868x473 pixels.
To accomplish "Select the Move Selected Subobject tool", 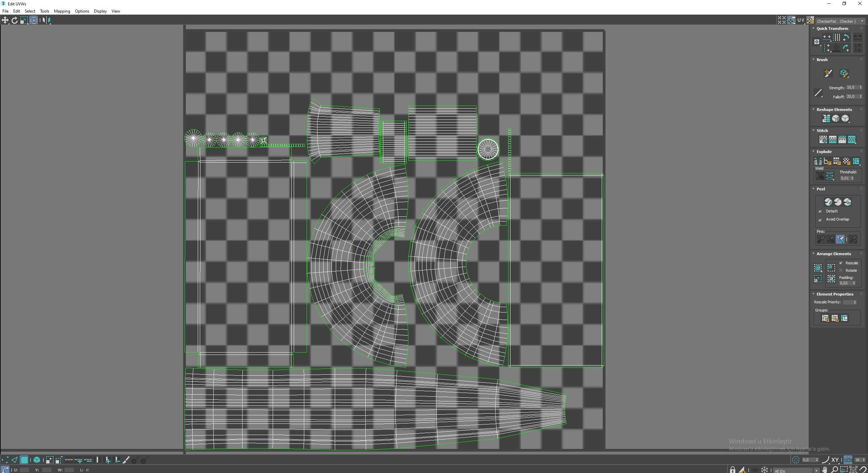I will pos(5,20).
